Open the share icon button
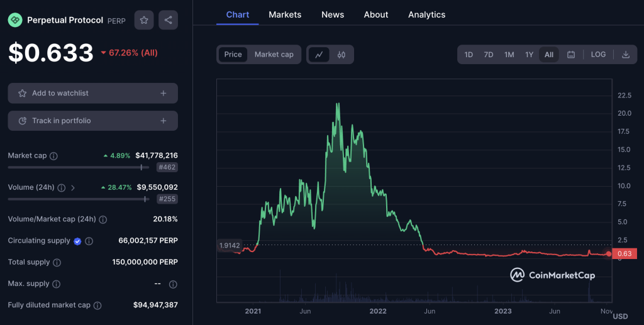 point(168,19)
